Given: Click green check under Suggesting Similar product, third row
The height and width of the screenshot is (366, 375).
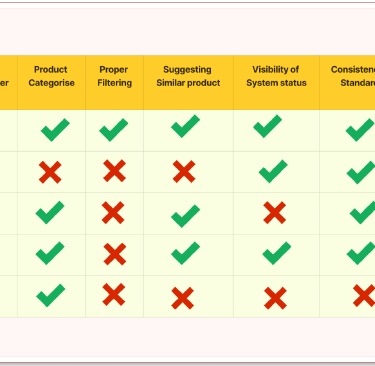Looking at the screenshot, I should [x=186, y=216].
